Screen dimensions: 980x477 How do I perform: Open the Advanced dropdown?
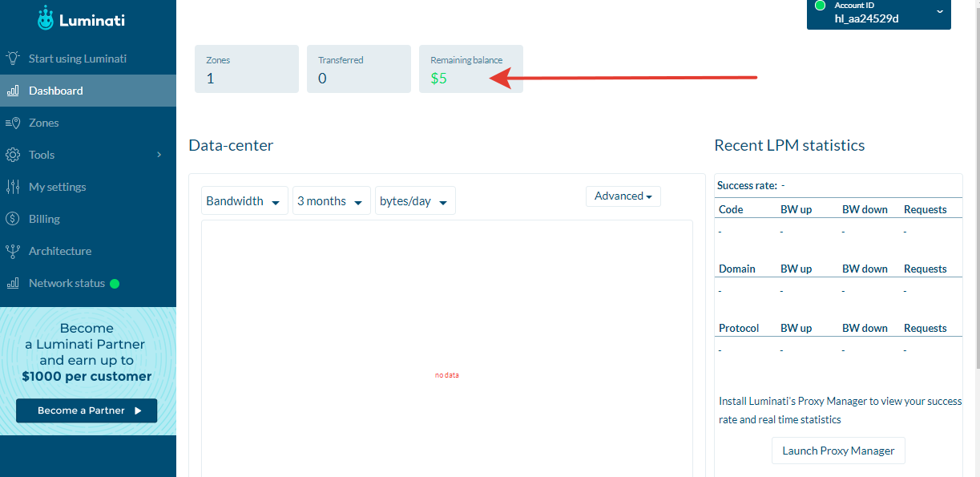(x=623, y=196)
